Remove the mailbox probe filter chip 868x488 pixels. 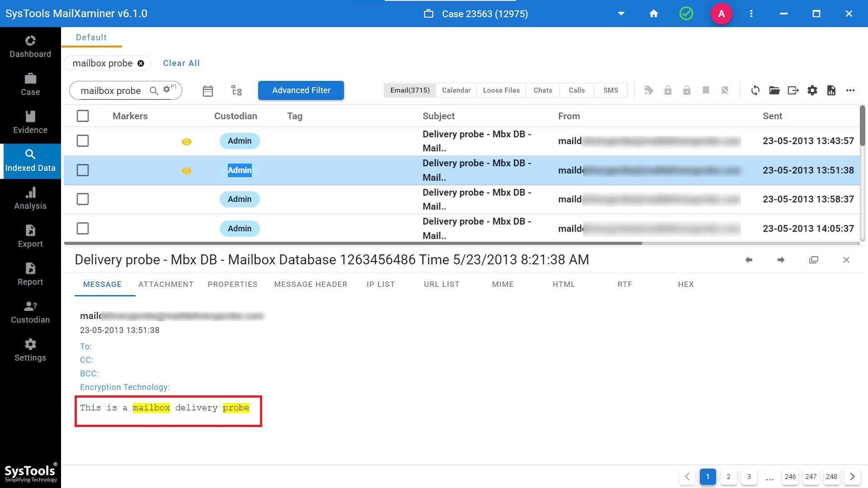pos(141,63)
